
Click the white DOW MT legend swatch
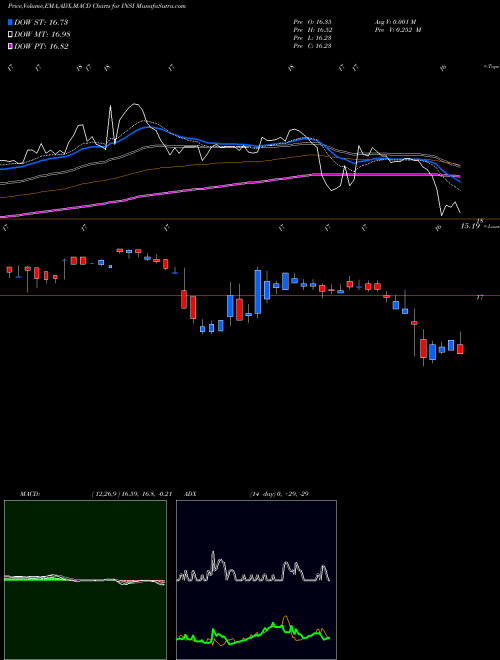(10, 35)
